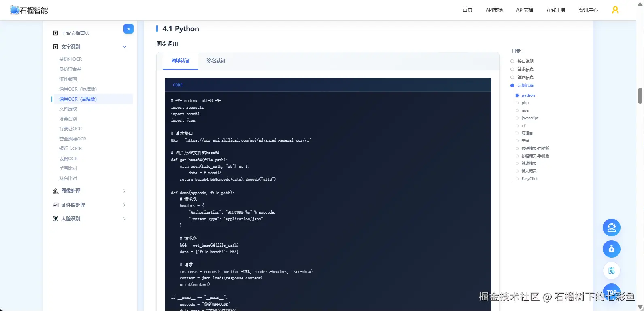Select php in the contents list

(x=525, y=103)
